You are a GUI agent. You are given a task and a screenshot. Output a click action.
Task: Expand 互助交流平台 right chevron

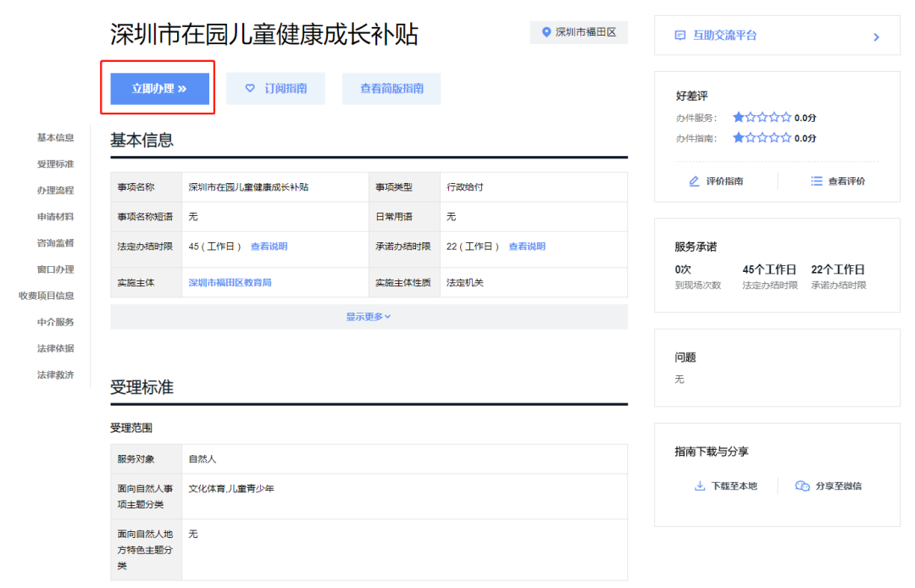point(876,36)
